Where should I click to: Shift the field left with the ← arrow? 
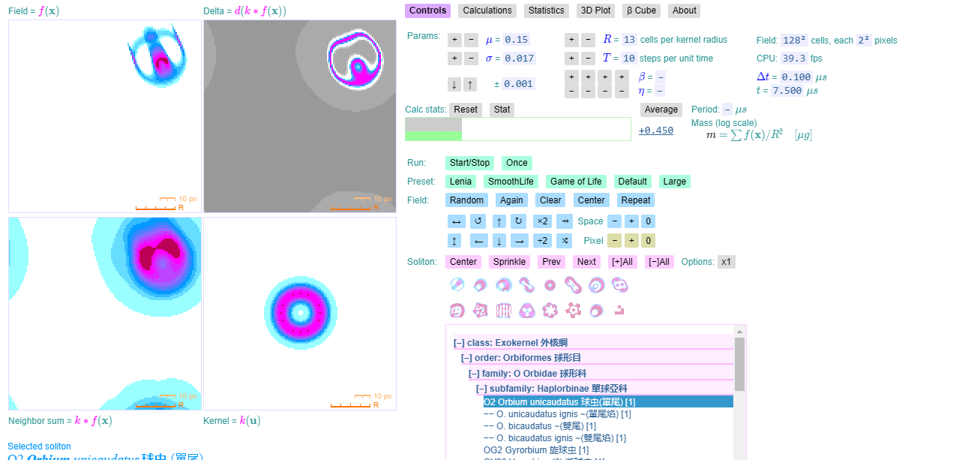tap(479, 241)
